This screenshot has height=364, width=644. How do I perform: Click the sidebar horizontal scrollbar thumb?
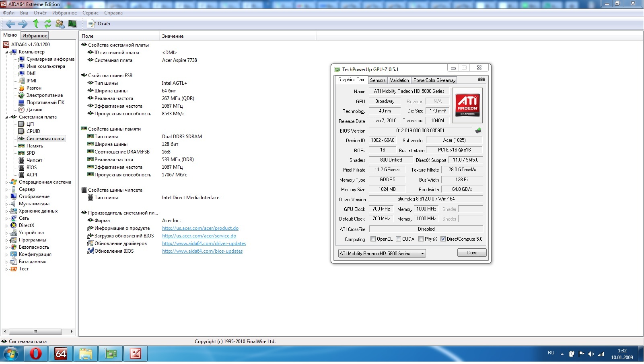35,332
